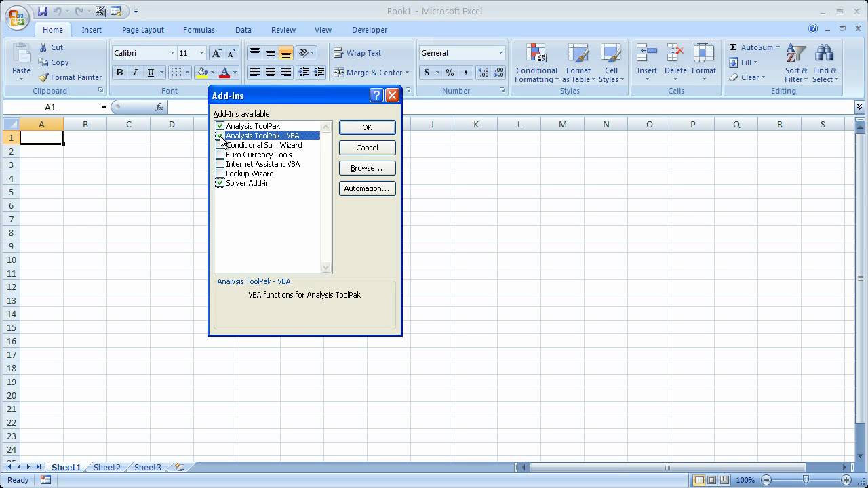The width and height of the screenshot is (868, 488).
Task: Click the Paste clipboard icon
Action: click(21, 54)
